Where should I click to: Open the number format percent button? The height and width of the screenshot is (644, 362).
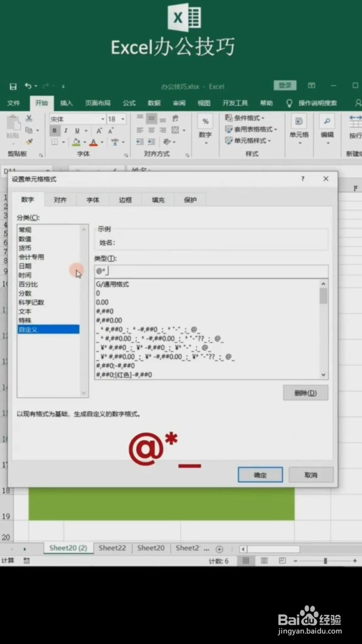205,121
